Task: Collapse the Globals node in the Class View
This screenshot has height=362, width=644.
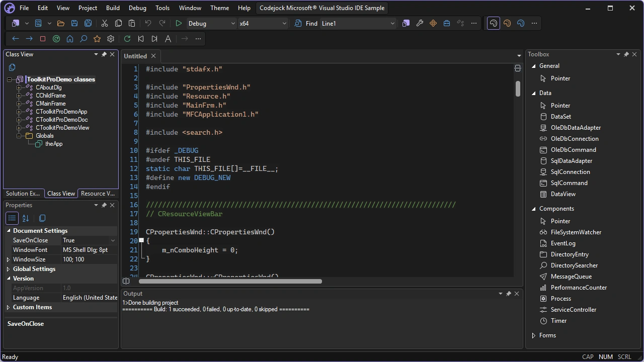Action: (19, 136)
